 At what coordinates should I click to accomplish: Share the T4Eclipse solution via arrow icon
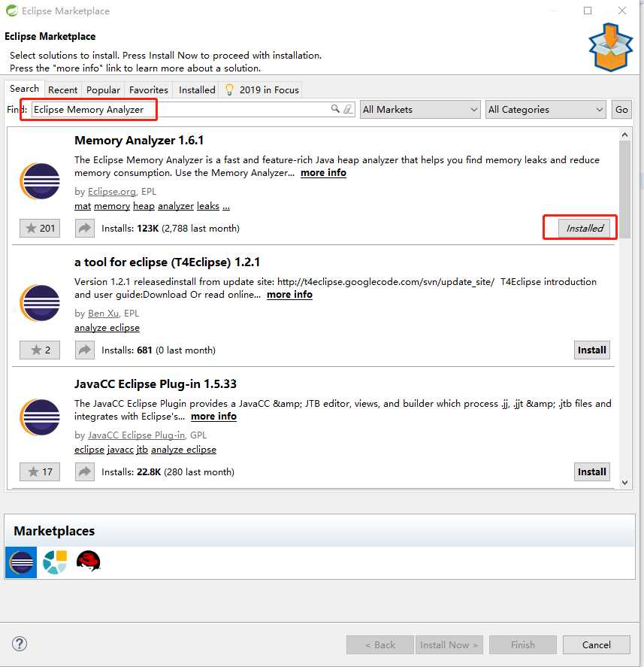click(85, 350)
